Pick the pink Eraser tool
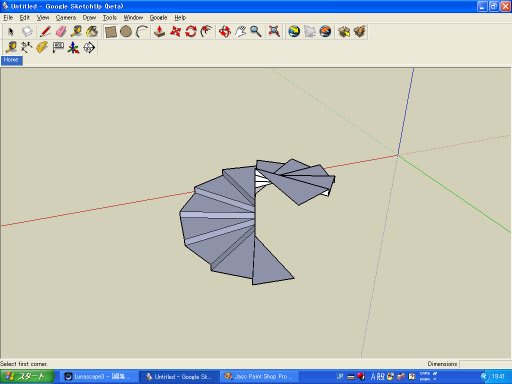The image size is (512, 384). [61, 32]
